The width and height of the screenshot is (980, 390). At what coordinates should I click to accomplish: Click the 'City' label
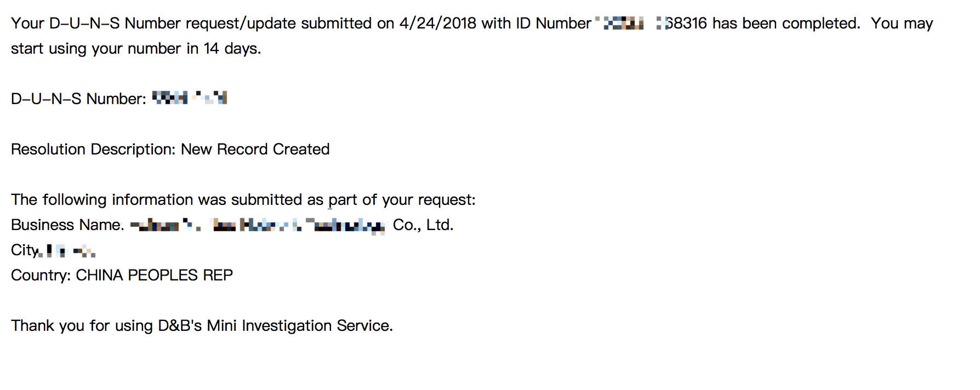pos(25,250)
